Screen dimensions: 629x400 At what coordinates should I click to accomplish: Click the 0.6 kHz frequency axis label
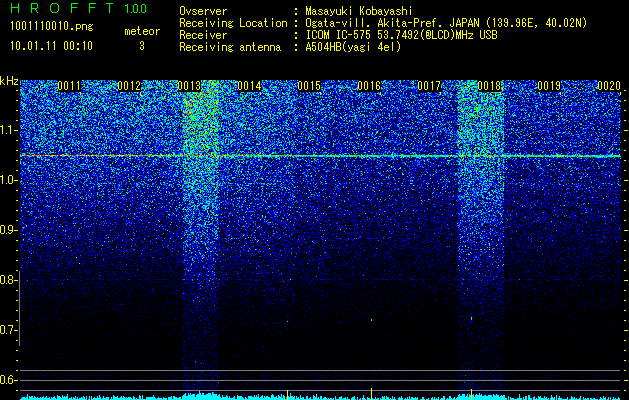click(8, 380)
